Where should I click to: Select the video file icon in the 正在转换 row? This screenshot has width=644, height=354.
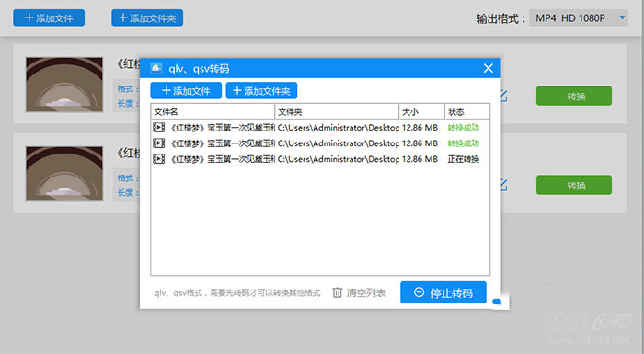pos(159,159)
